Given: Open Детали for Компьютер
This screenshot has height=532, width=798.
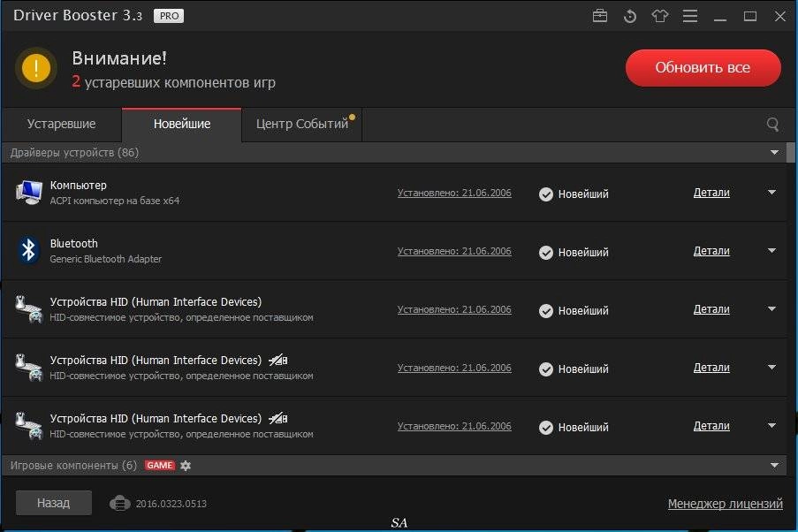Looking at the screenshot, I should [x=711, y=193].
